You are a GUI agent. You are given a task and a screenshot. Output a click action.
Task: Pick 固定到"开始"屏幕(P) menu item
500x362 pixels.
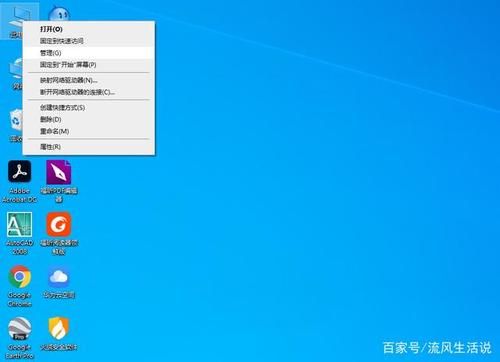click(x=88, y=65)
